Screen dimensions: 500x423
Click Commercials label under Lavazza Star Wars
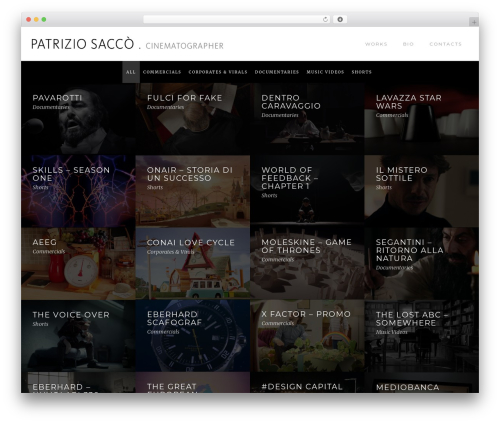[392, 115]
